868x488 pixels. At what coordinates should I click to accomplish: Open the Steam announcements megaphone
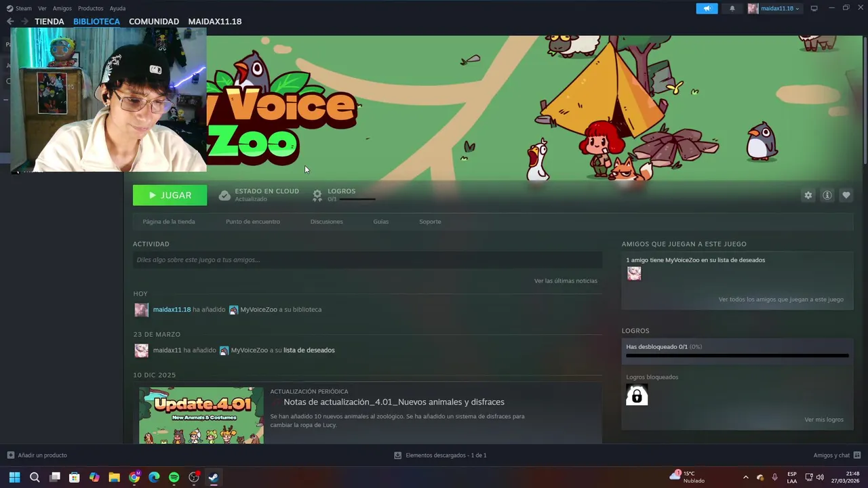tap(707, 8)
